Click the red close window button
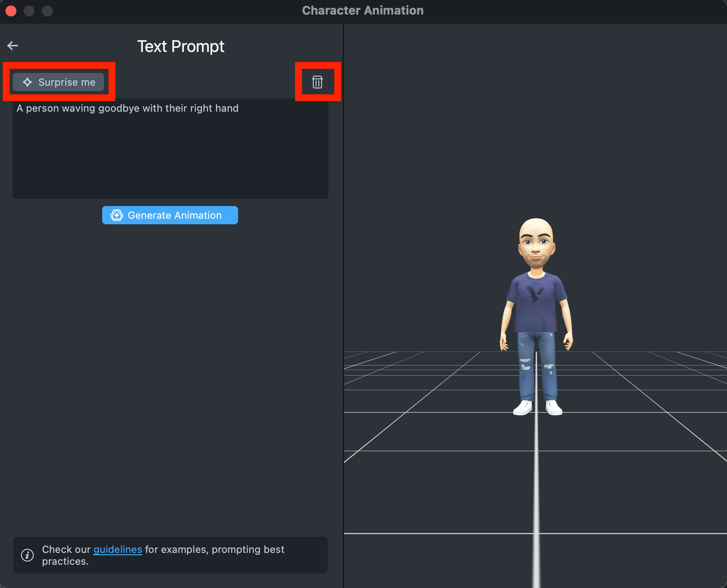This screenshot has height=588, width=727. (x=11, y=10)
